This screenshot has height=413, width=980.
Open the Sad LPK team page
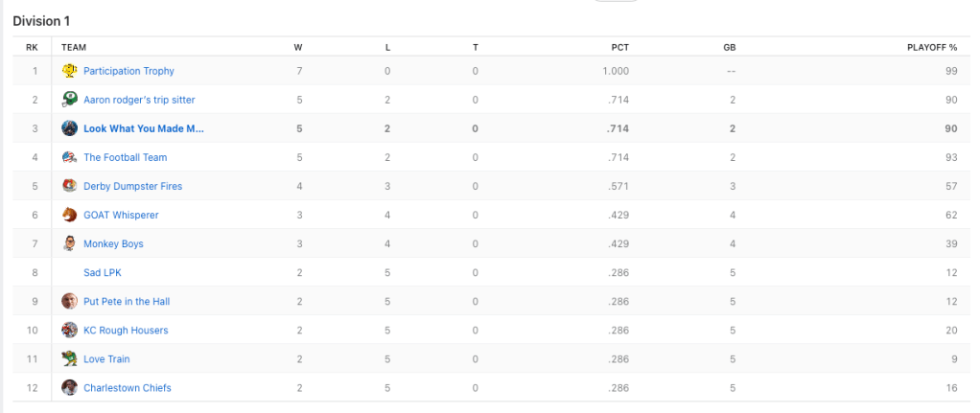pos(103,272)
